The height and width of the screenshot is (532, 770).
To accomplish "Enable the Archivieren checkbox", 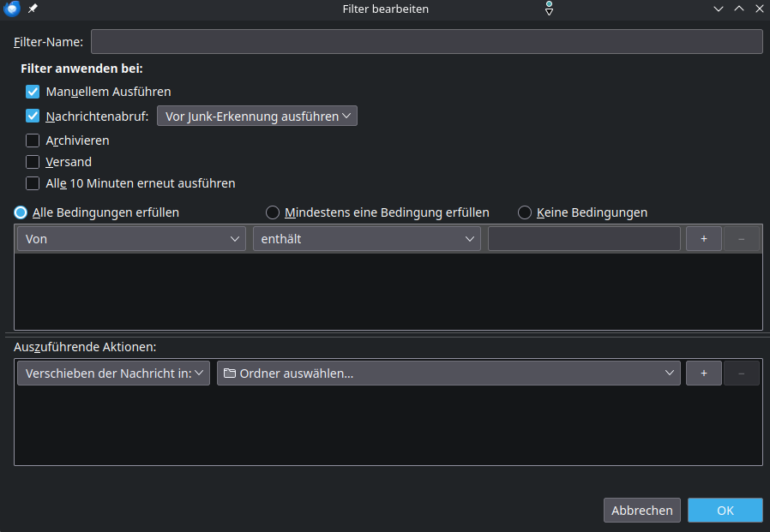I will click(33, 140).
